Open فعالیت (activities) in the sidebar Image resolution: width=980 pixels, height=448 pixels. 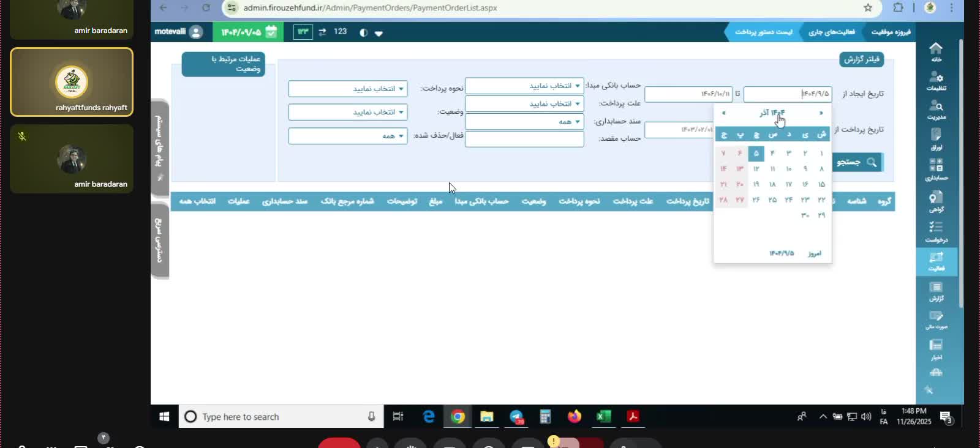click(936, 261)
